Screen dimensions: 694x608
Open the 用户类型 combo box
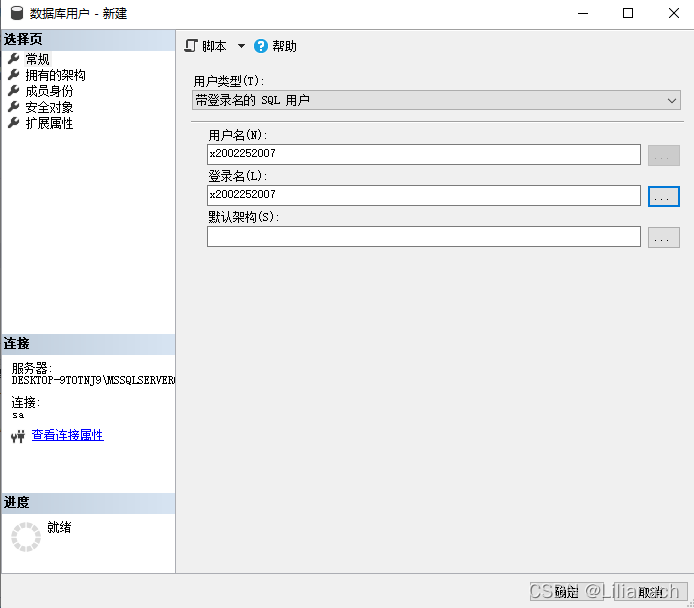coord(436,100)
